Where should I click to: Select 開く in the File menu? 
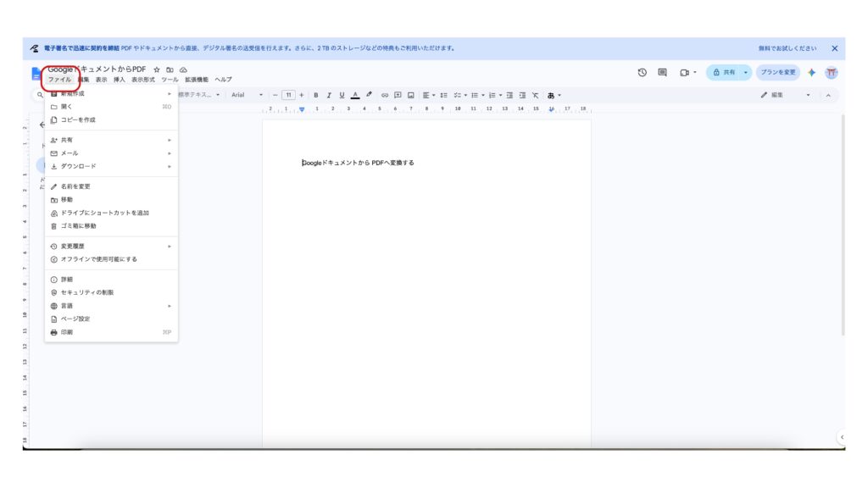(x=111, y=107)
